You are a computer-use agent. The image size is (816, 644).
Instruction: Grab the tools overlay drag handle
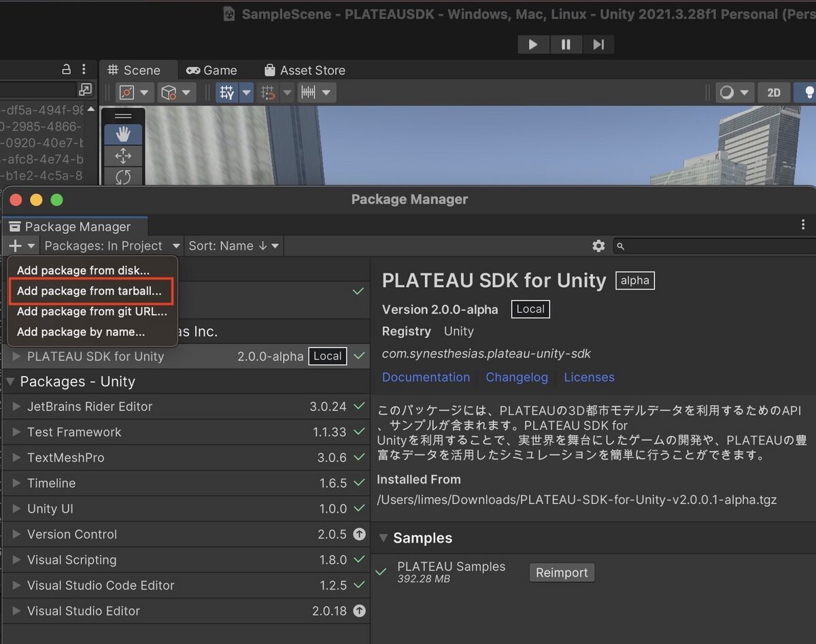click(x=123, y=116)
